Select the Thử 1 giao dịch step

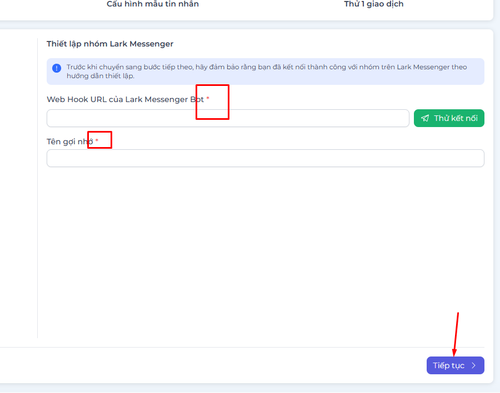click(374, 4)
